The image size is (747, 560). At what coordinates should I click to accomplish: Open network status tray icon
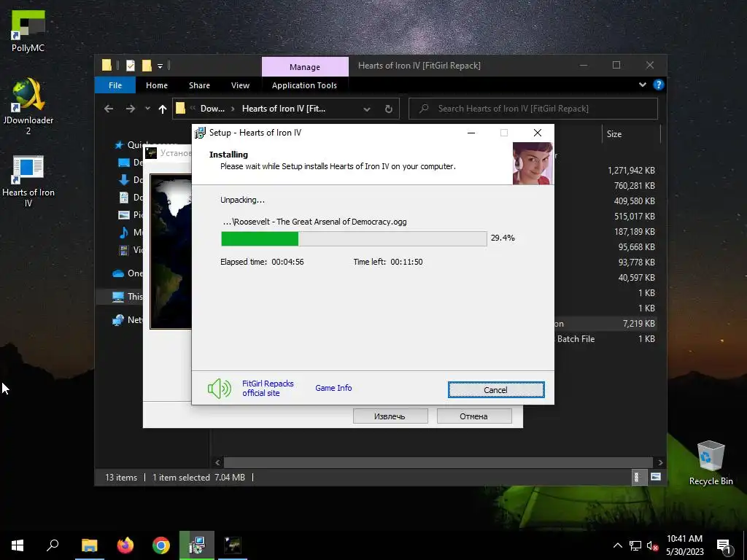click(635, 545)
